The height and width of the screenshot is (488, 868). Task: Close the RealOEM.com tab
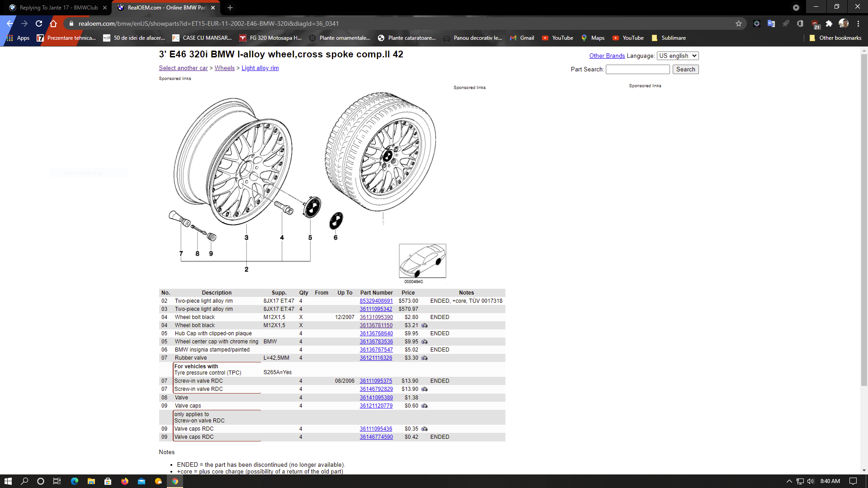coord(213,8)
